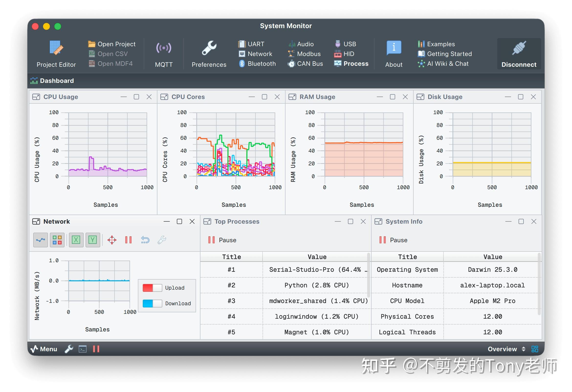572x392 pixels.
Task: Select HID data source
Action: pyautogui.click(x=344, y=54)
